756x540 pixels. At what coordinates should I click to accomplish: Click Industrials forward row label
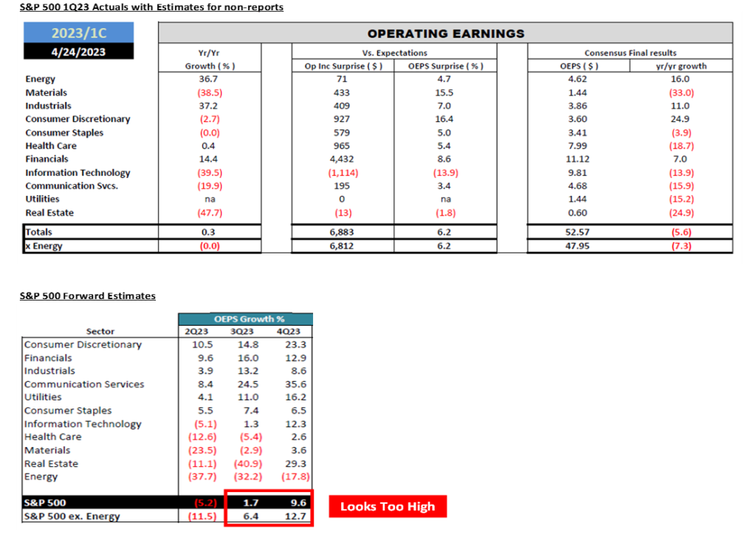[49, 371]
